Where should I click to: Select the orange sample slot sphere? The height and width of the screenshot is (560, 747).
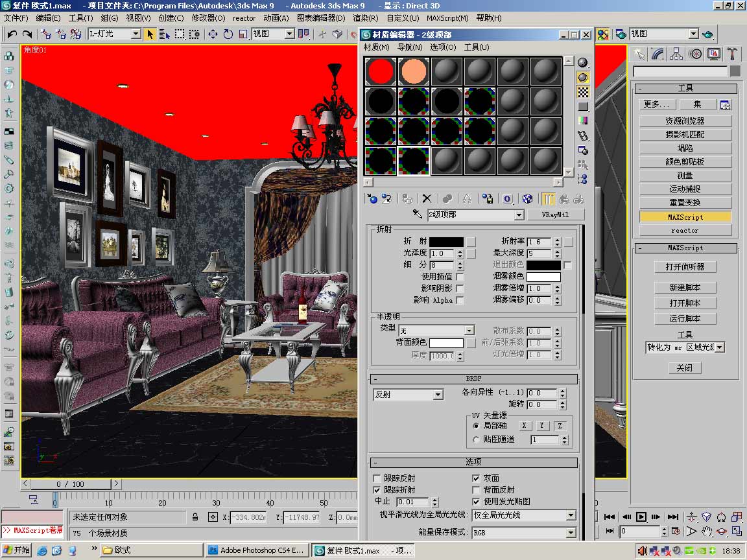coord(414,71)
